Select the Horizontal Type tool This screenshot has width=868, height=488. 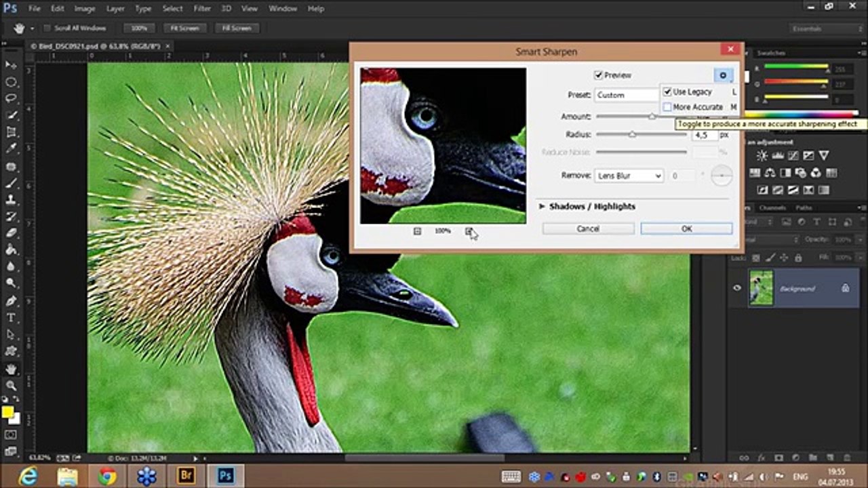(11, 318)
